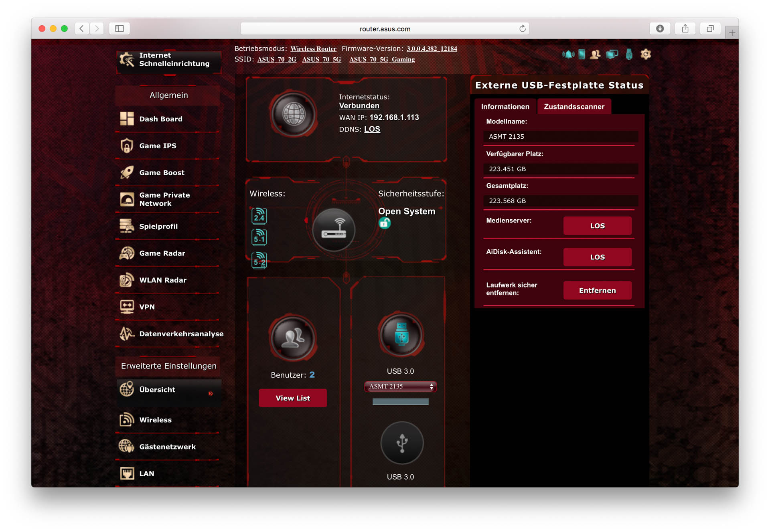The image size is (770, 532).
Task: Click Entfernen to safely remove drive
Action: (x=597, y=291)
